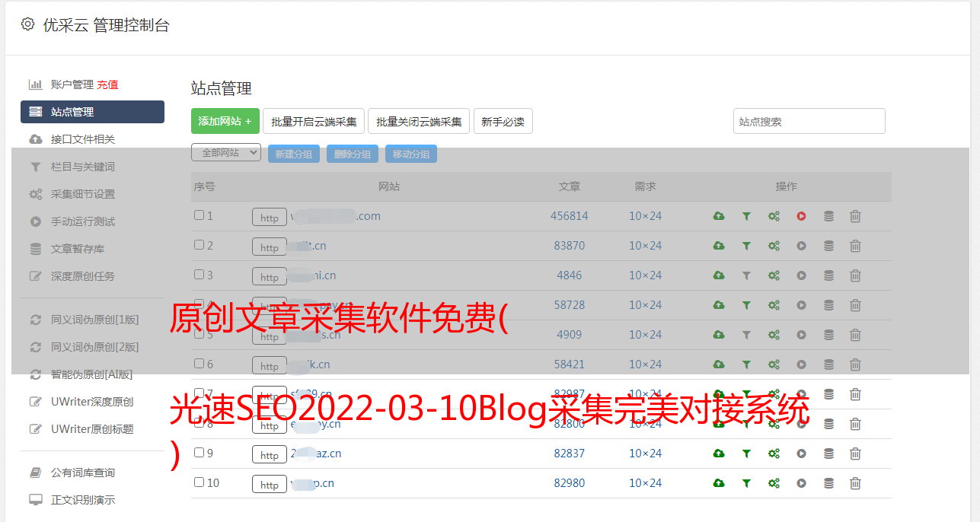Open the database icon in row 3

pos(828,275)
